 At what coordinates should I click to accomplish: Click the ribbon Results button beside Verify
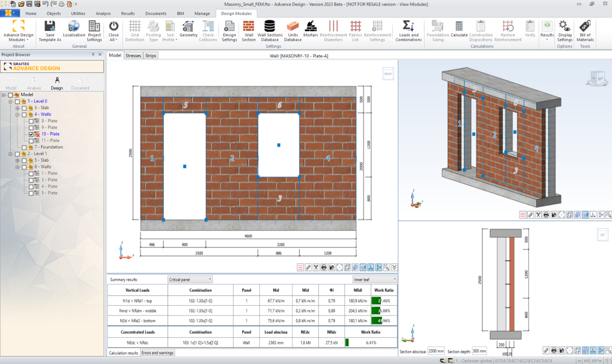pyautogui.click(x=547, y=31)
